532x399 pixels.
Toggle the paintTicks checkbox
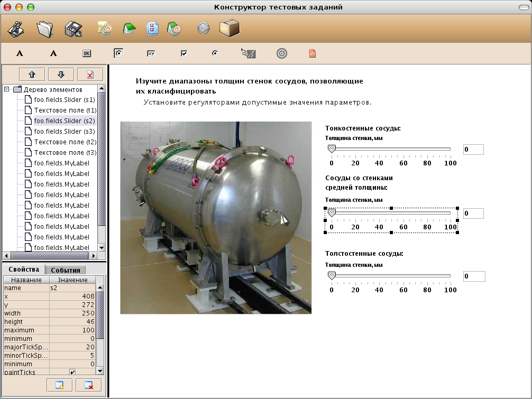(x=72, y=372)
